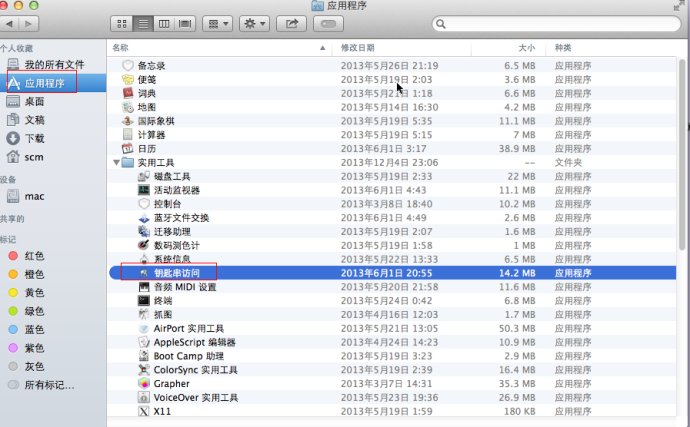Select the Grapher app icon
The image size is (690, 427).
[144, 383]
